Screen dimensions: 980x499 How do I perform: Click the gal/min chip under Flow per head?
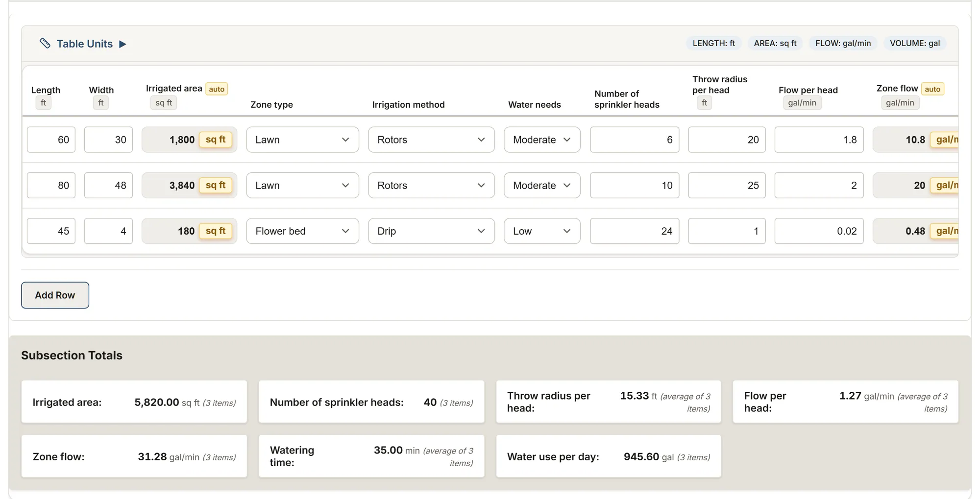point(802,103)
